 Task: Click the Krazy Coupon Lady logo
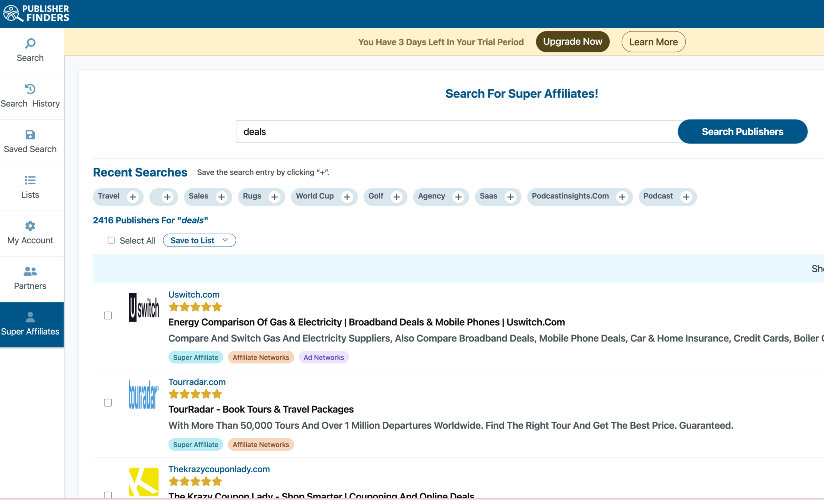point(144,482)
